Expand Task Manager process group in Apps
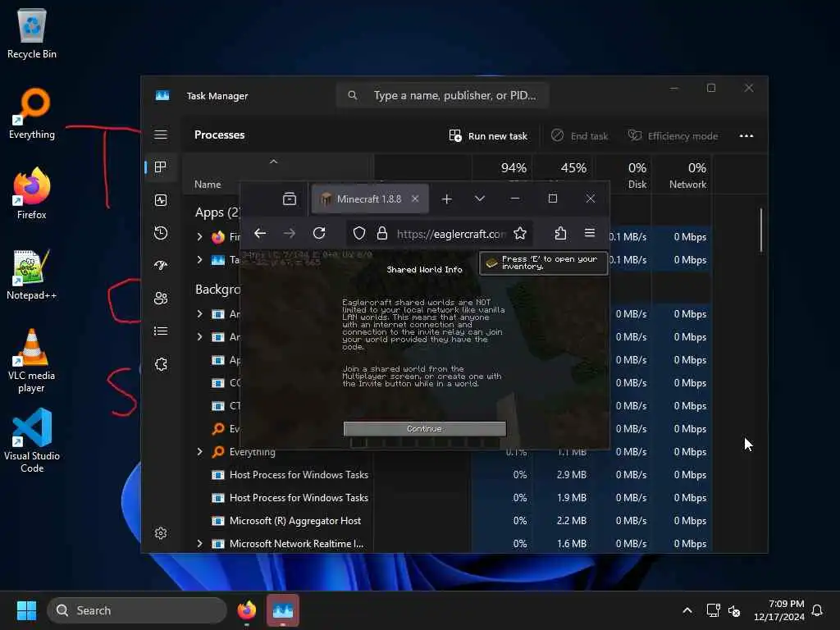The width and height of the screenshot is (840, 630). (200, 259)
